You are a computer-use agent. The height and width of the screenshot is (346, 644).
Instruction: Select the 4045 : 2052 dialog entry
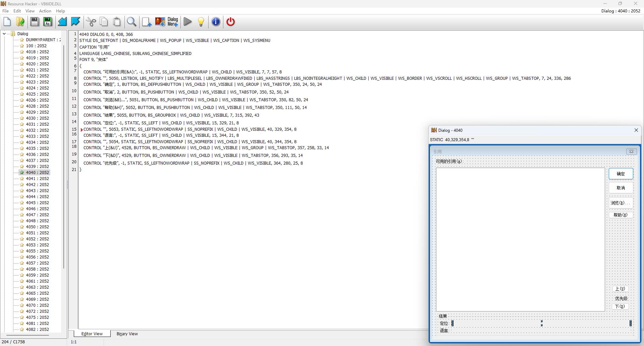click(38, 203)
